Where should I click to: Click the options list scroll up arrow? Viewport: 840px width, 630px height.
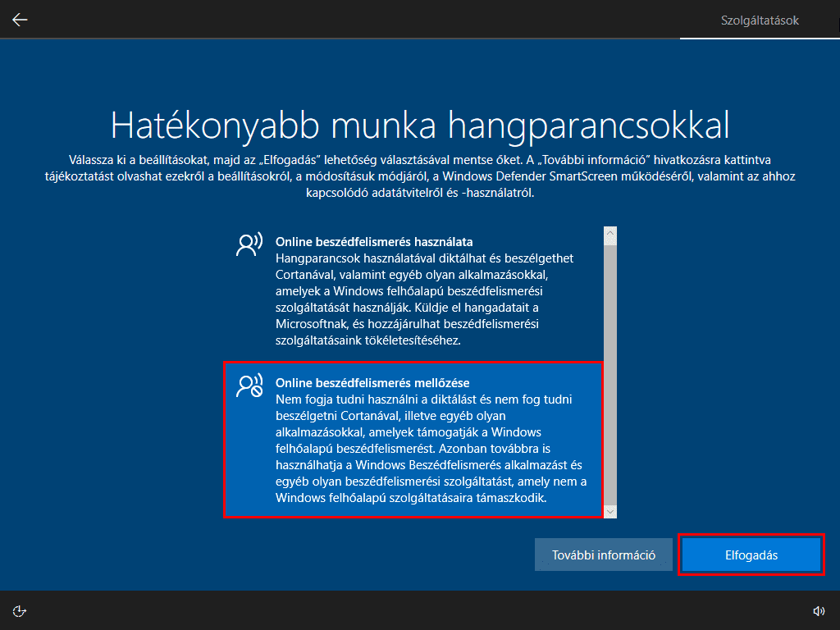[x=609, y=235]
